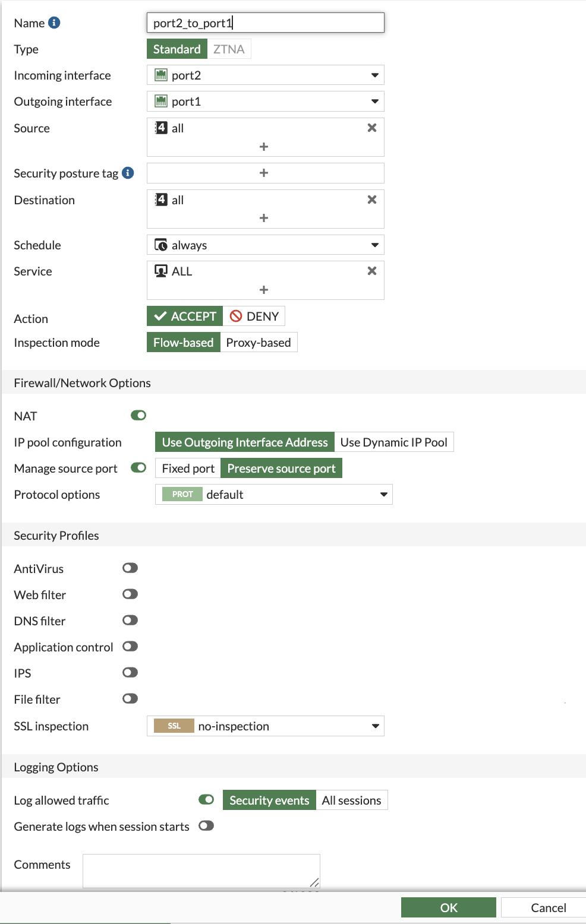Turn on Generate logs when session starts
The height and width of the screenshot is (924, 586).
coord(206,825)
